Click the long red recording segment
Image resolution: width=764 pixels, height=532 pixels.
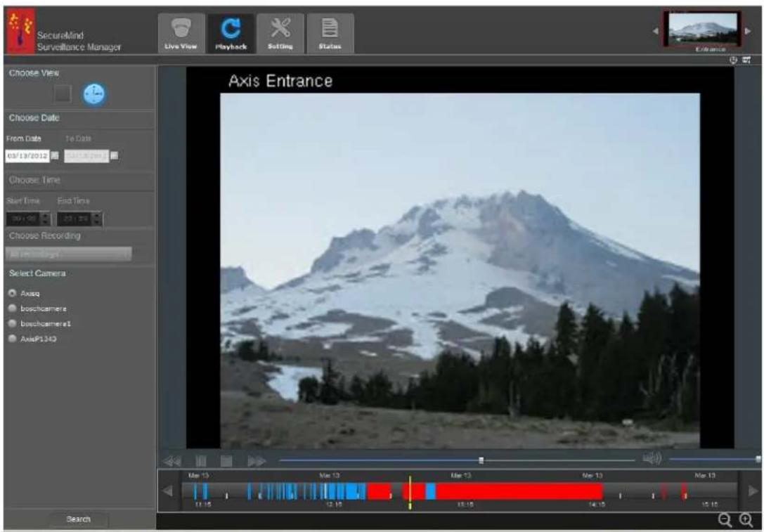click(519, 491)
